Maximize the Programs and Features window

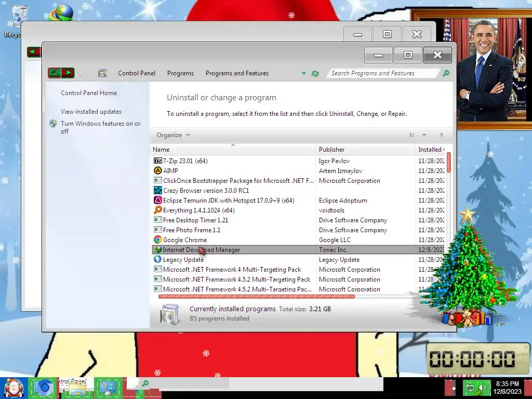[408, 55]
